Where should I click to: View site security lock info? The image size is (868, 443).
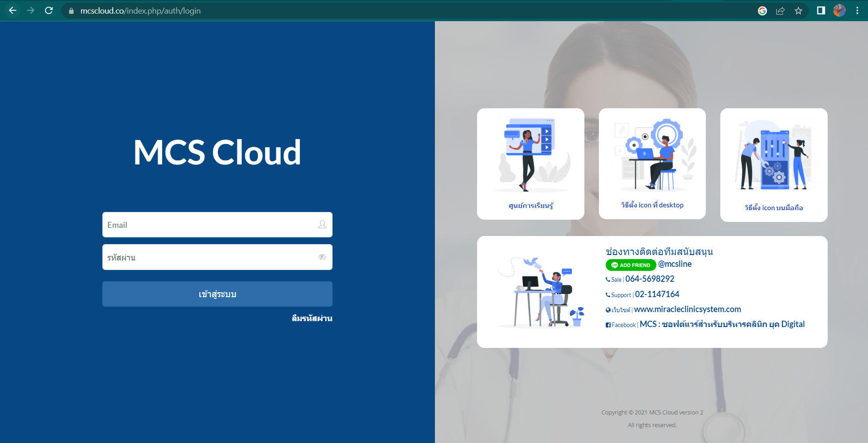click(x=71, y=11)
